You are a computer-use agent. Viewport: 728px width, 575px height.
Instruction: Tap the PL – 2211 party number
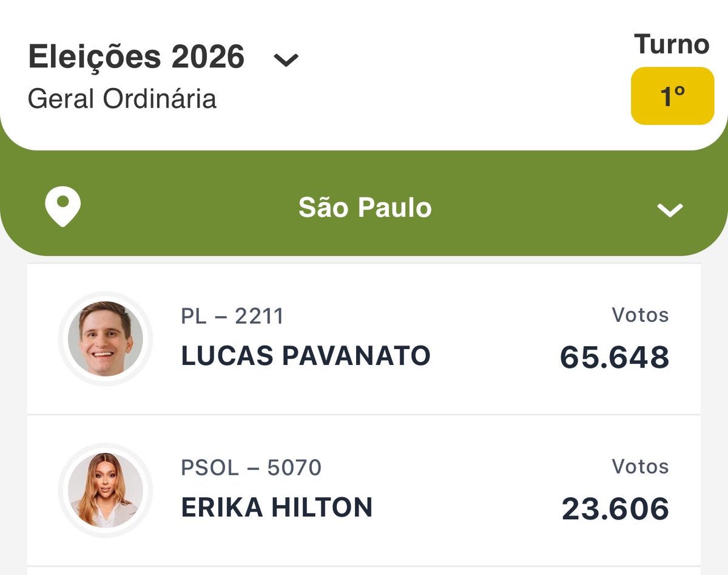point(232,316)
